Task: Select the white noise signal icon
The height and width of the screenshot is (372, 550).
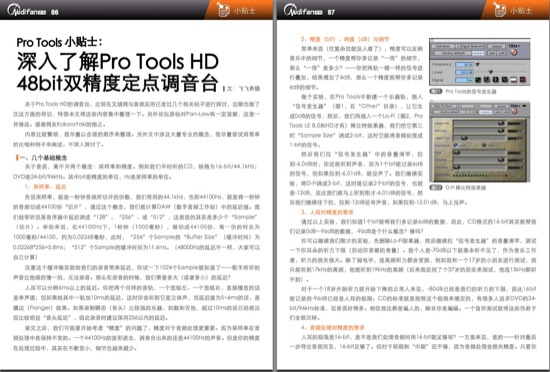Action: pos(514,80)
